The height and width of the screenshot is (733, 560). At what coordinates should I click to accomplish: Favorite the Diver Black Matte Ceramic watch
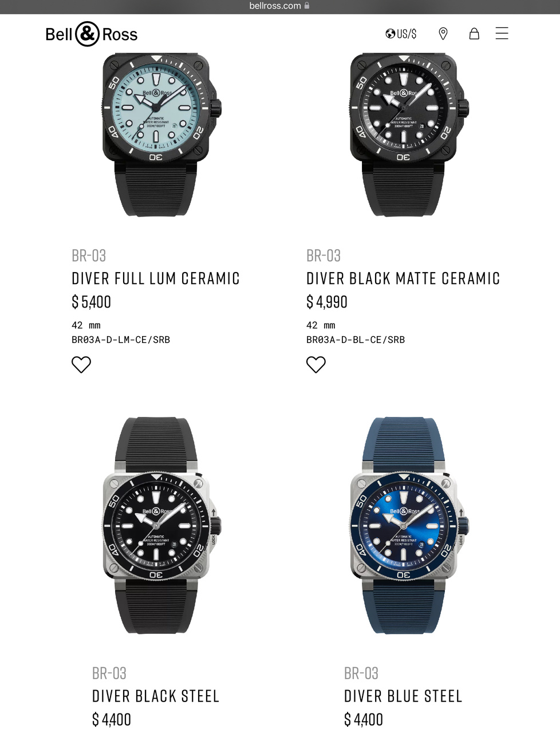pyautogui.click(x=316, y=364)
